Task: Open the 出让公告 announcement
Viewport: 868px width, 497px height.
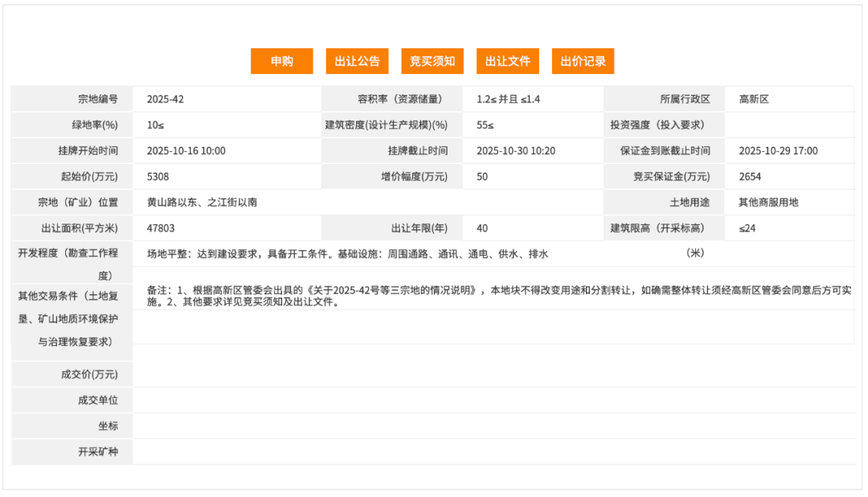Action: pos(356,60)
